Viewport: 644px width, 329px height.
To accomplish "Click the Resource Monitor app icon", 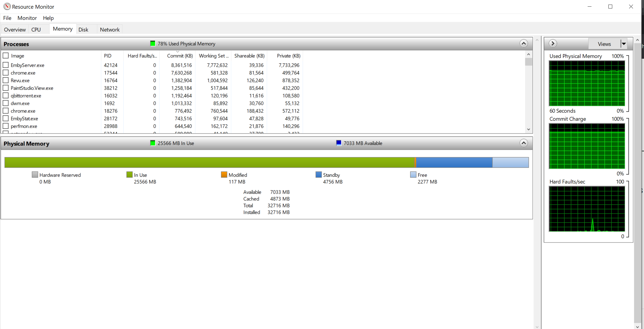I will click(x=7, y=6).
